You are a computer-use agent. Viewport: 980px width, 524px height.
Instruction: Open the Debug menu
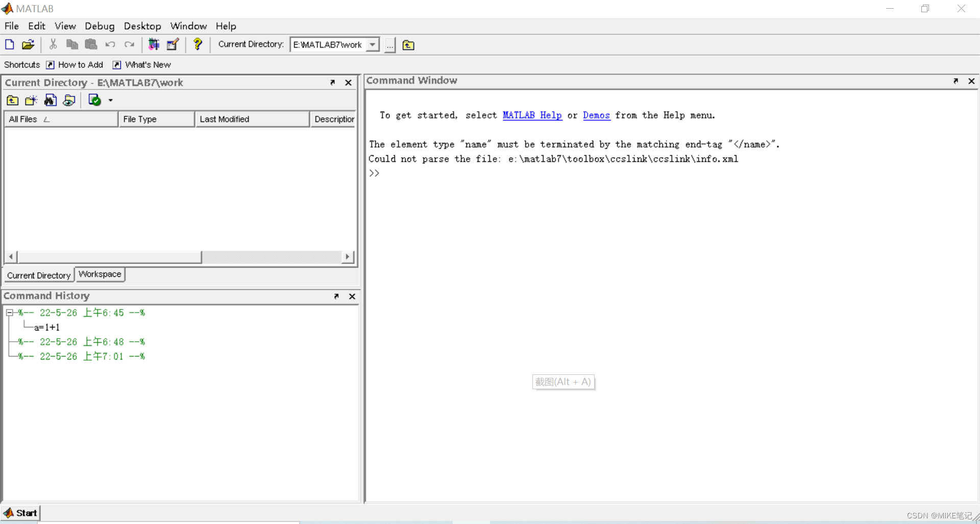click(x=100, y=26)
